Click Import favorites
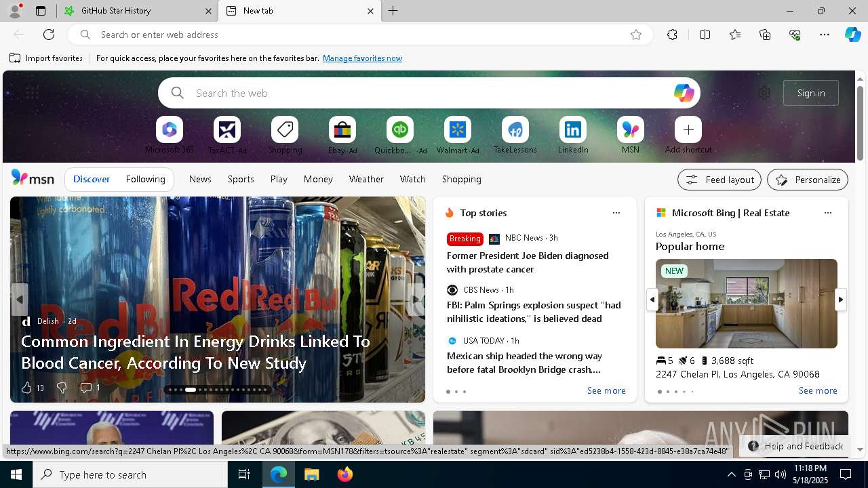 point(46,58)
